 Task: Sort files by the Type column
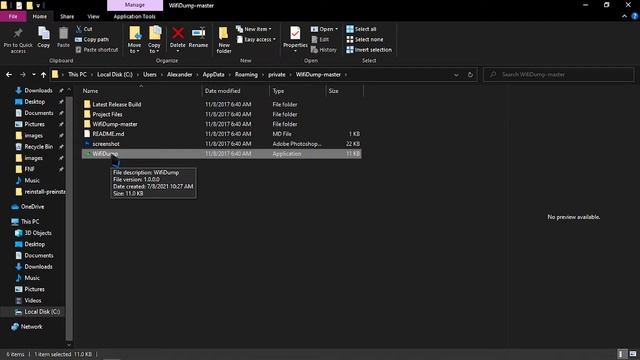click(x=298, y=91)
